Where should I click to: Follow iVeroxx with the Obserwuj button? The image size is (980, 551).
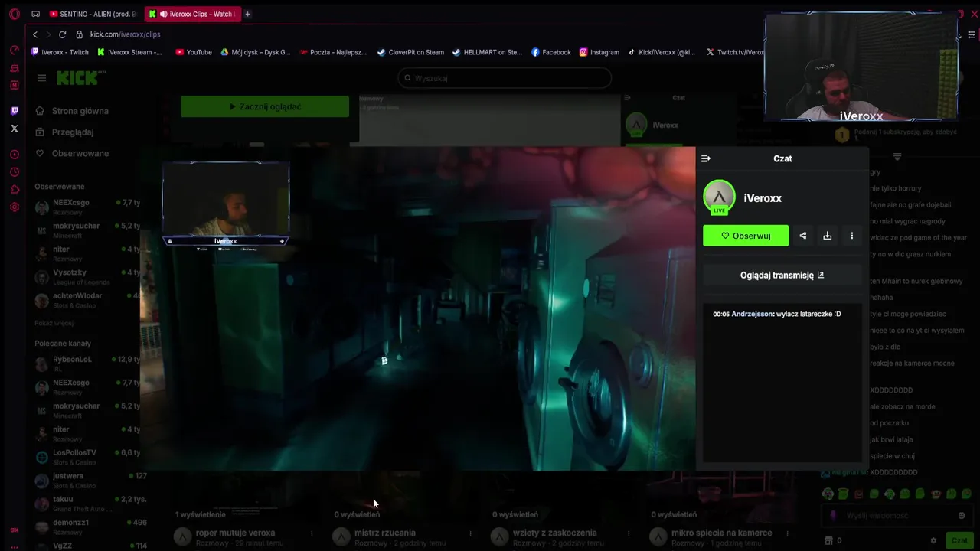point(746,236)
